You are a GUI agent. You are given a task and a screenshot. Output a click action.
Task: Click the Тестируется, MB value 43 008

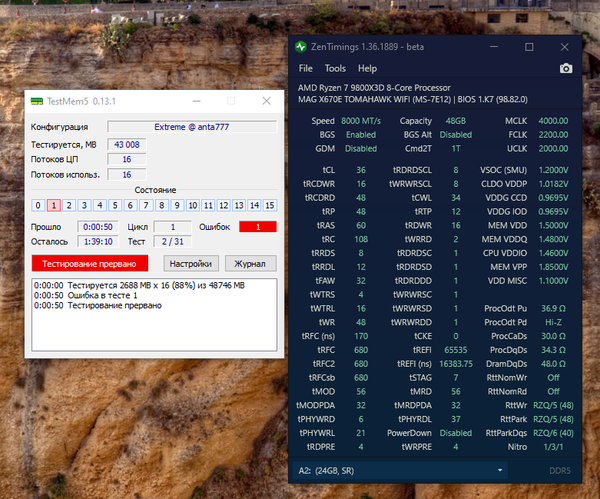[127, 145]
